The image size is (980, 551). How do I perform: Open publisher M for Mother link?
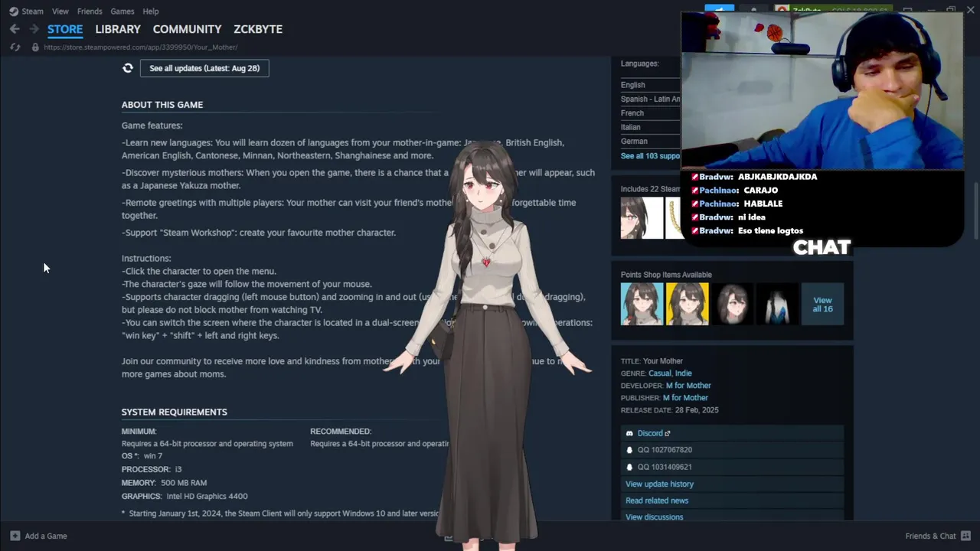[685, 398]
